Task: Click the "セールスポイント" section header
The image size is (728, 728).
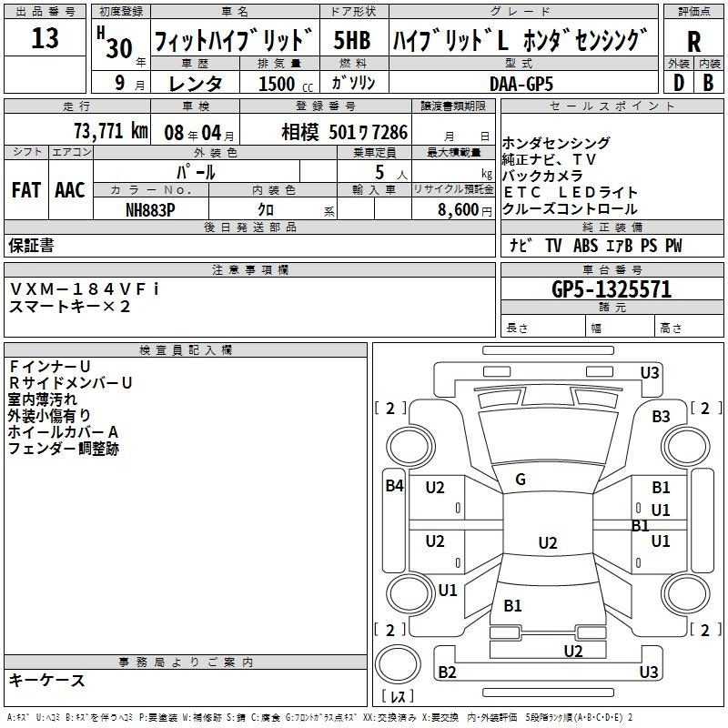Action: (x=612, y=106)
